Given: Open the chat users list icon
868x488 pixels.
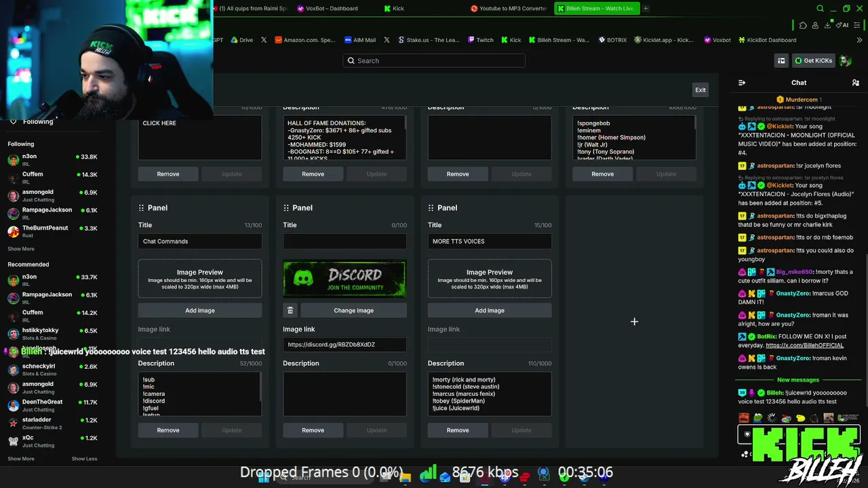Looking at the screenshot, I should 855,83.
